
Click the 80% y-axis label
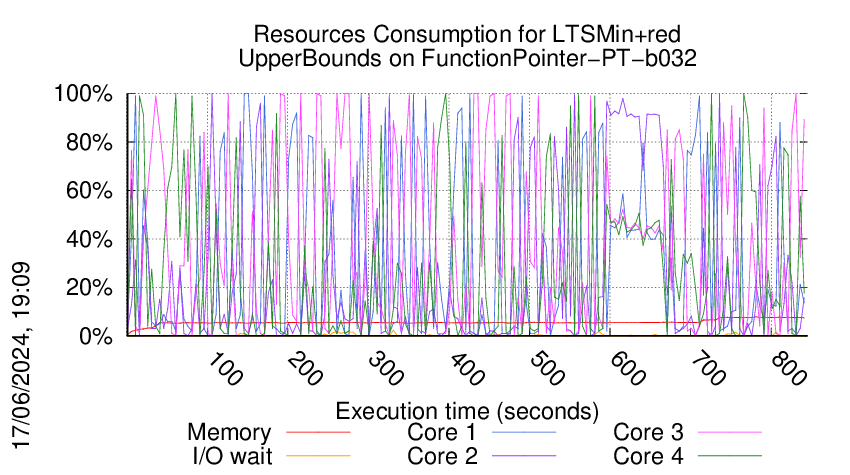tap(89, 143)
